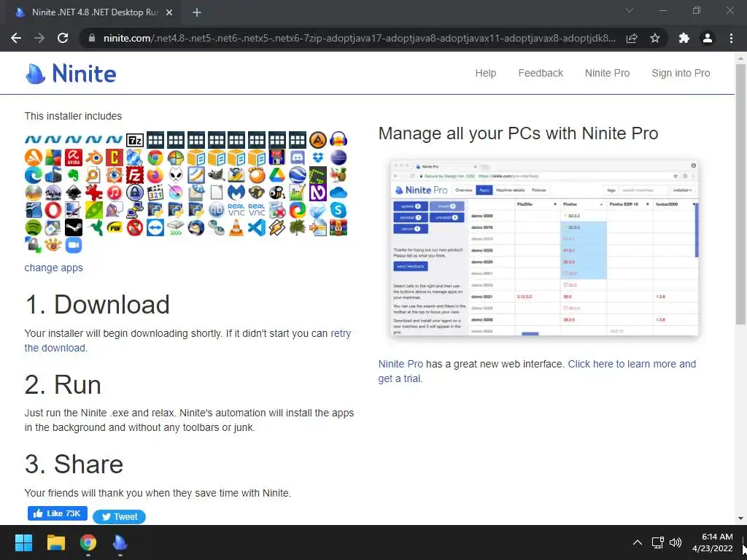Image resolution: width=747 pixels, height=560 pixels.
Task: Select the Ninite .NET 4.8 browser tab
Action: 93,12
